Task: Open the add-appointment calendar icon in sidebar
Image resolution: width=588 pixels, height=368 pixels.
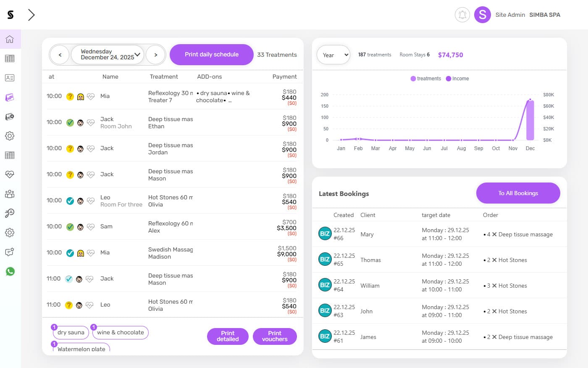Action: 10,116
